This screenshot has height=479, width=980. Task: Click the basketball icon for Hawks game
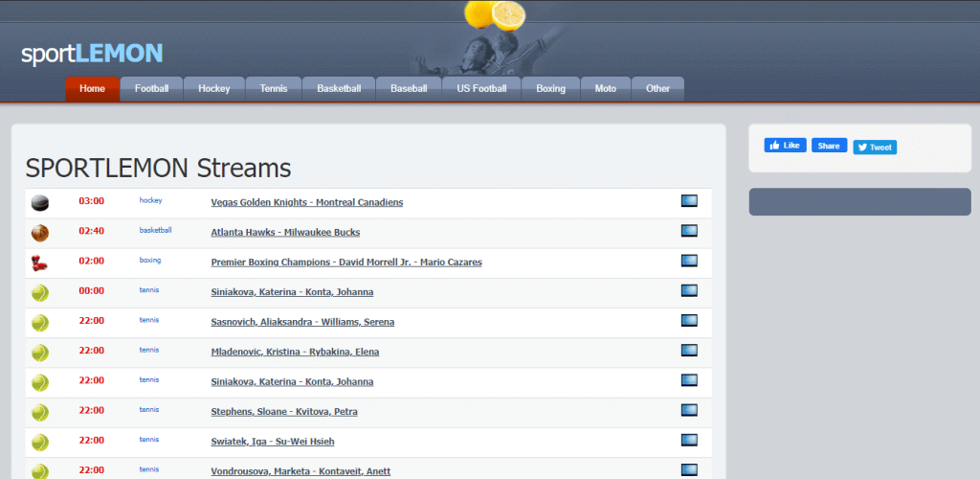[40, 233]
